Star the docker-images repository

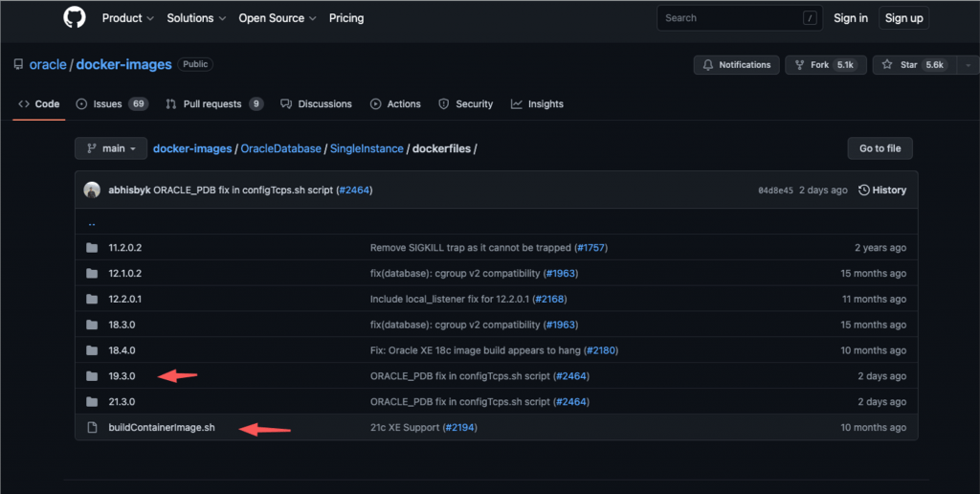pos(914,65)
